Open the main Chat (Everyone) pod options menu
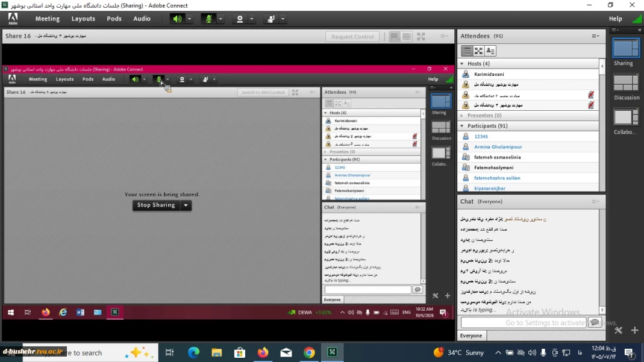The height and width of the screenshot is (362, 644). tap(595, 202)
